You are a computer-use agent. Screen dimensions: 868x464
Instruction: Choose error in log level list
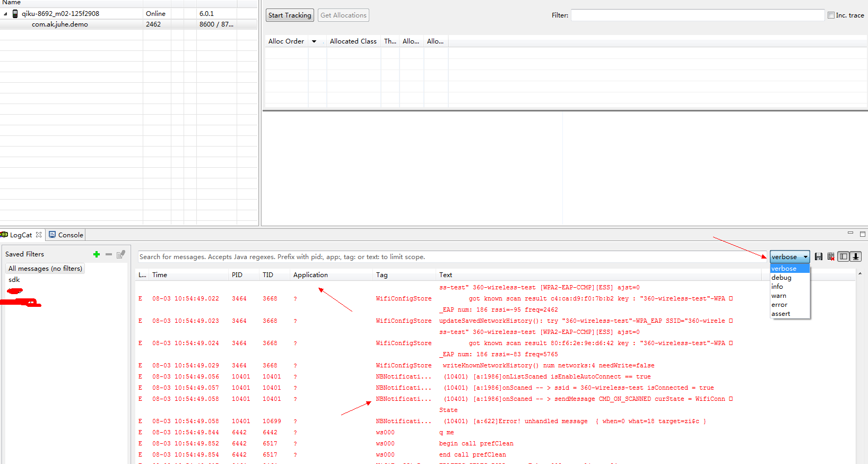[x=789, y=305]
